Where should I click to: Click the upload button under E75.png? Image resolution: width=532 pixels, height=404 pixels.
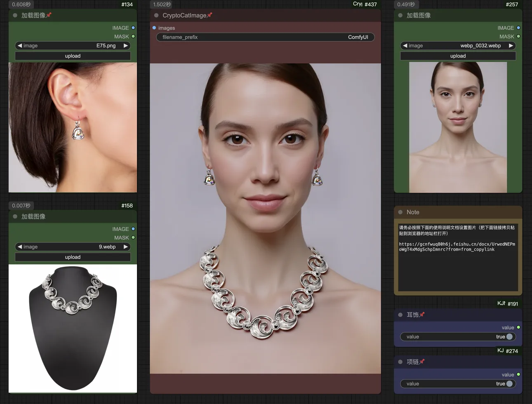point(73,56)
